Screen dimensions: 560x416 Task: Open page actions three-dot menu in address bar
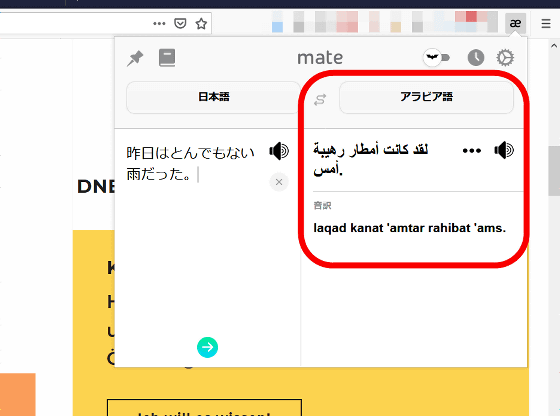(x=159, y=24)
